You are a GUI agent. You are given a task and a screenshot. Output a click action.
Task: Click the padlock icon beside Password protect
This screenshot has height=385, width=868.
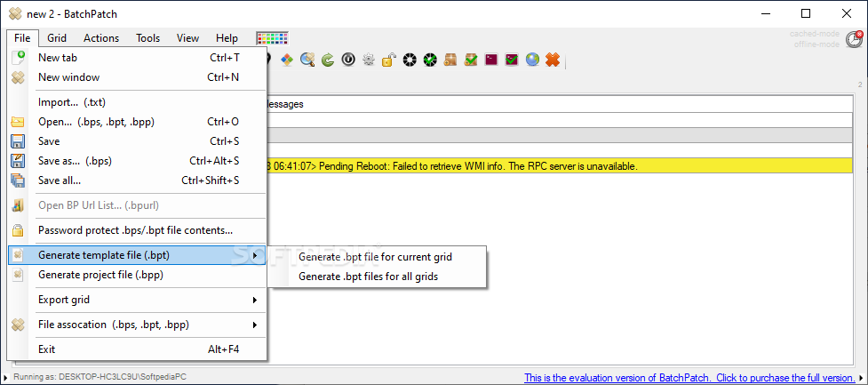click(19, 230)
